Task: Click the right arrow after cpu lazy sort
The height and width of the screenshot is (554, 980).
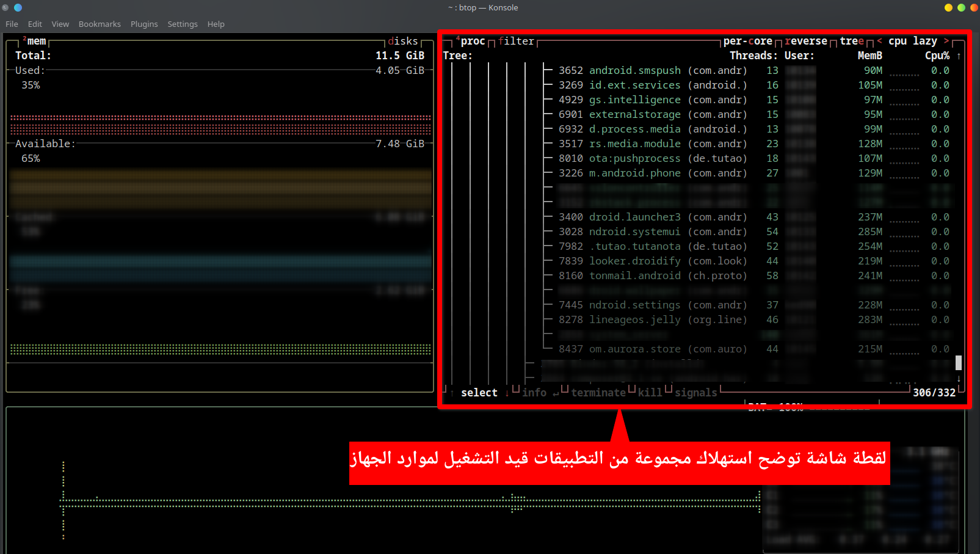Action: pos(946,41)
